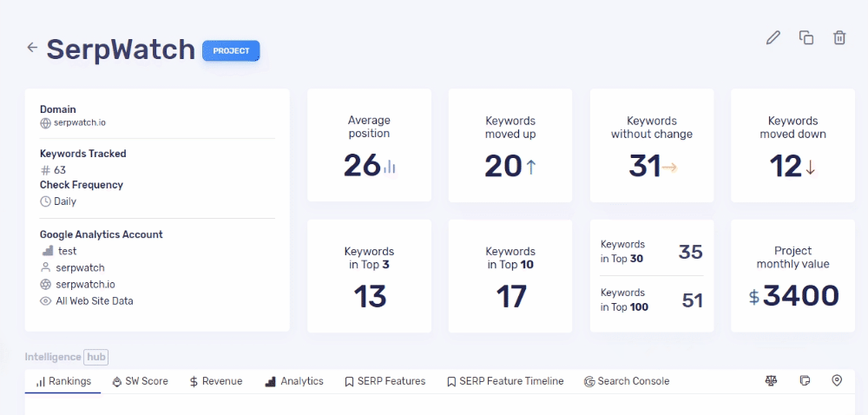Open the SERP Feature Timeline tab
Screen dimensions: 868x415
coord(505,381)
